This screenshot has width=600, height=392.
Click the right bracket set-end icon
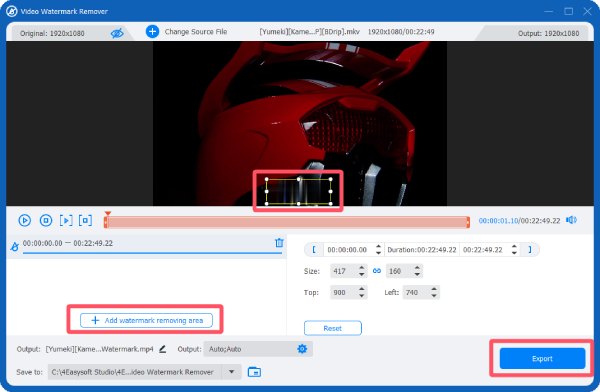[530, 250]
